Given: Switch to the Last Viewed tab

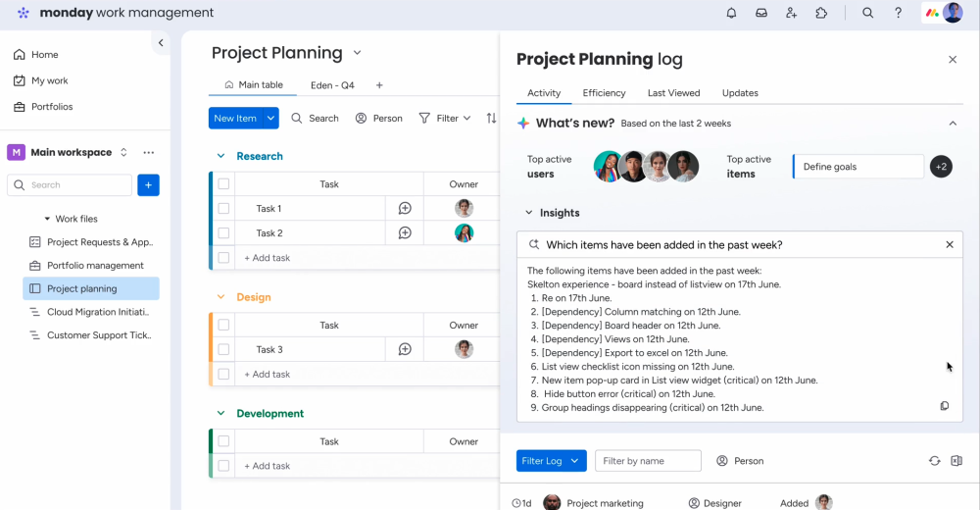Looking at the screenshot, I should 674,92.
